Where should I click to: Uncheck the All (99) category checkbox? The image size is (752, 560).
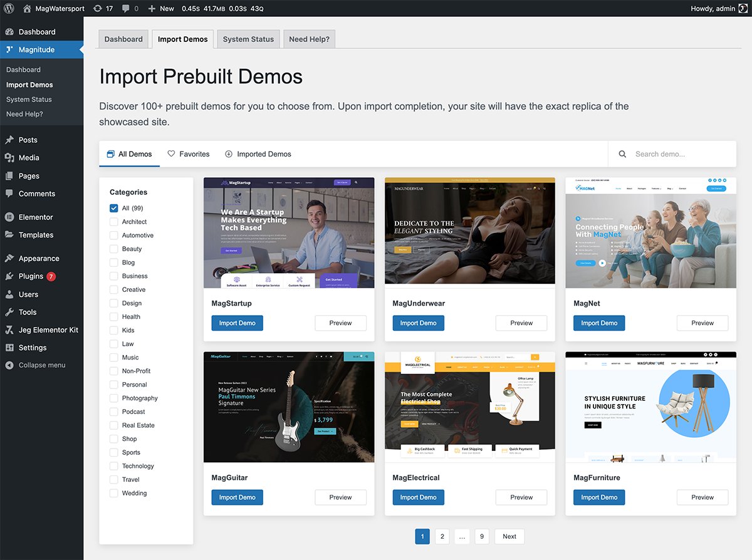point(113,208)
